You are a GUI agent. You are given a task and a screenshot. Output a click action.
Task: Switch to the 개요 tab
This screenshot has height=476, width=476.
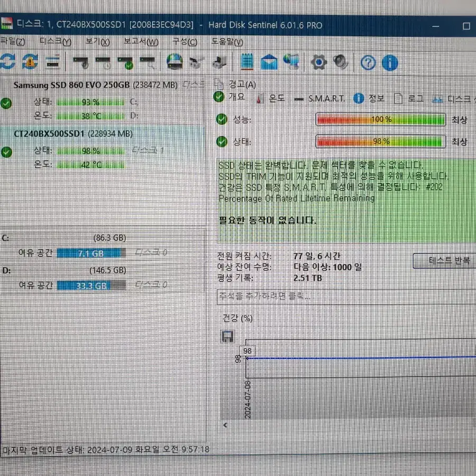click(230, 97)
